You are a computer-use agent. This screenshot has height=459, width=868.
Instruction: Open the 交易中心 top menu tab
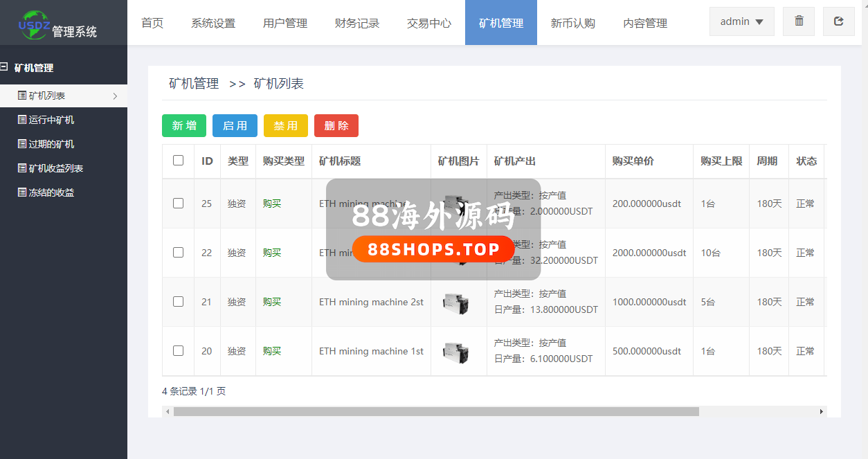tap(428, 23)
